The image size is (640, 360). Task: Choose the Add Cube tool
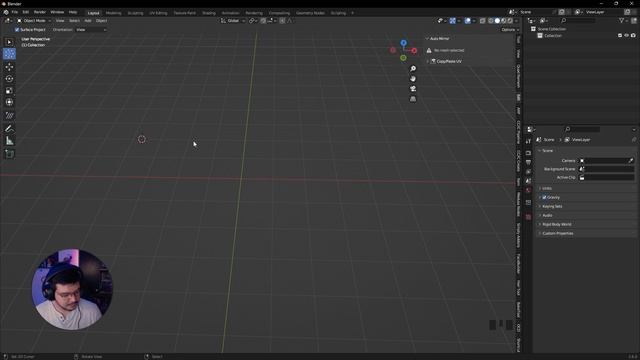click(x=9, y=154)
